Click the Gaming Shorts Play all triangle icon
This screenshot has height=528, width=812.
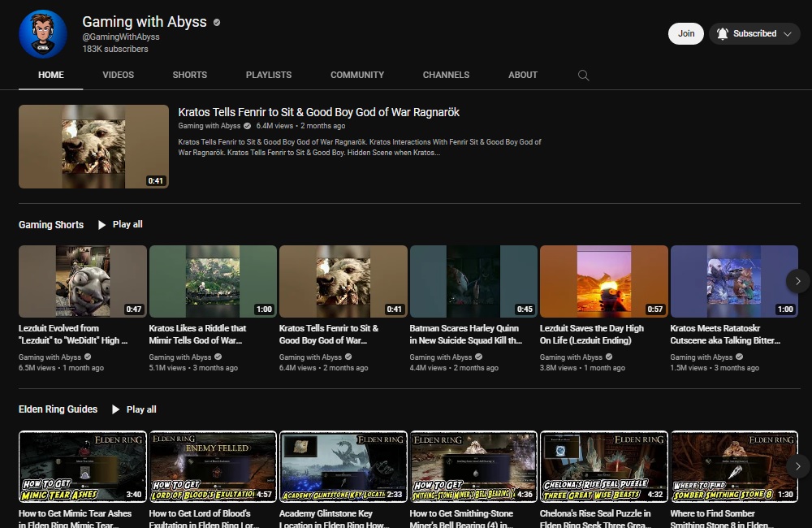(x=101, y=225)
